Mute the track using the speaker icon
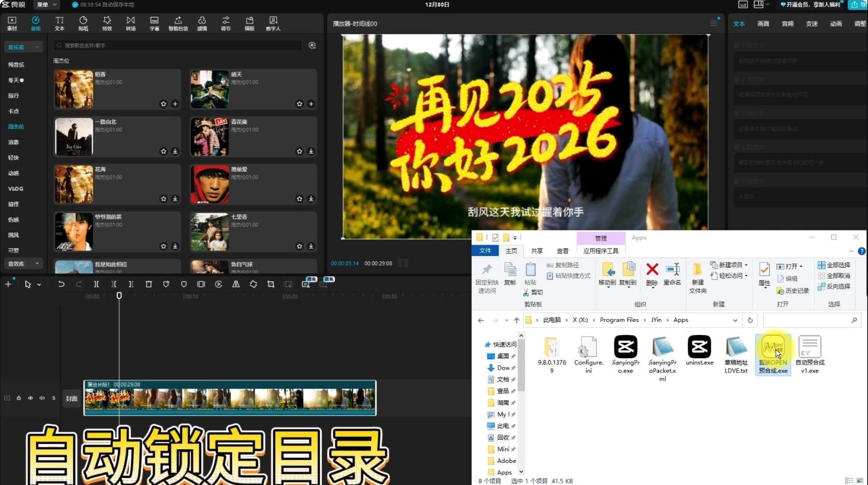The image size is (868, 485). tap(42, 398)
